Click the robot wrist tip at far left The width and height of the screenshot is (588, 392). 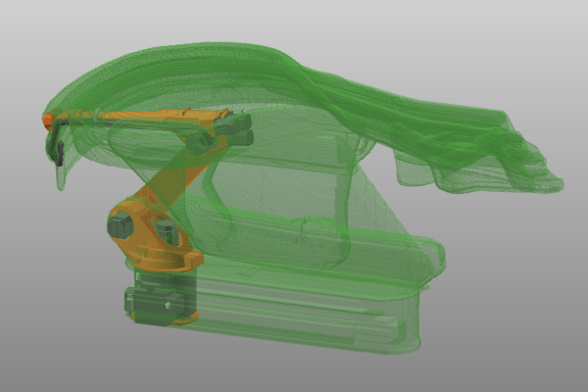(x=46, y=121)
